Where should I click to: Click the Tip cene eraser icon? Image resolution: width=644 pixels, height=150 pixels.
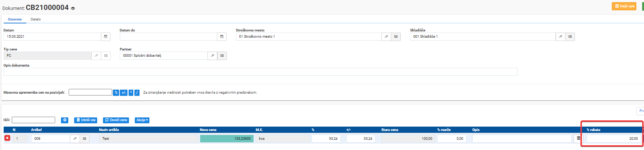(x=96, y=56)
